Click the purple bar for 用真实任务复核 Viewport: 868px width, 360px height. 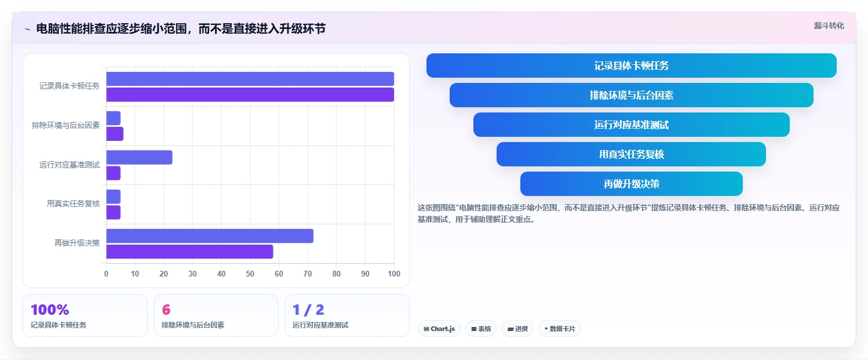(113, 212)
